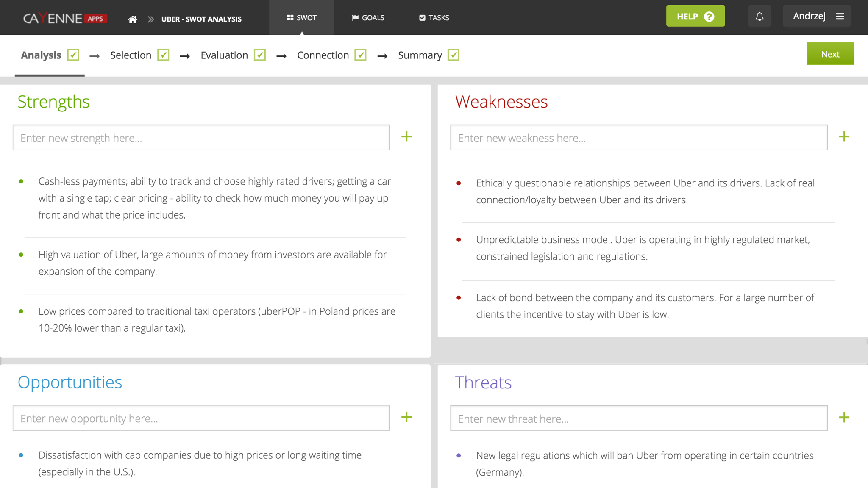Viewport: 868px width, 488px height.
Task: Toggle the Evaluation step checkbox
Action: tap(260, 55)
